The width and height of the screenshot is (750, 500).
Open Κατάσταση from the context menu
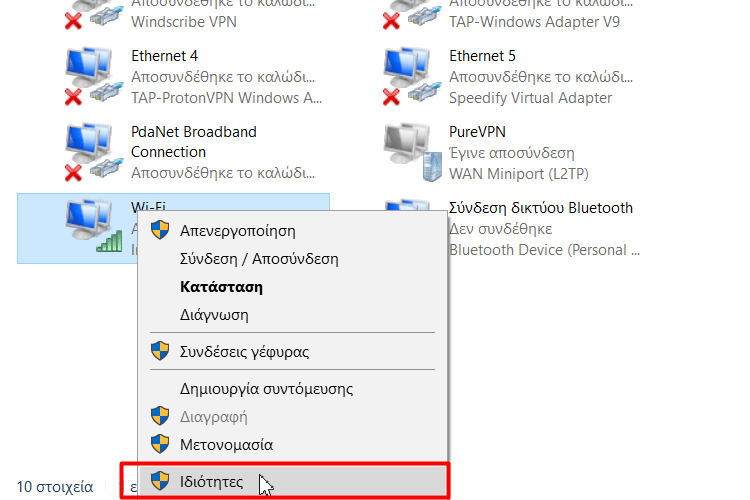click(221, 286)
